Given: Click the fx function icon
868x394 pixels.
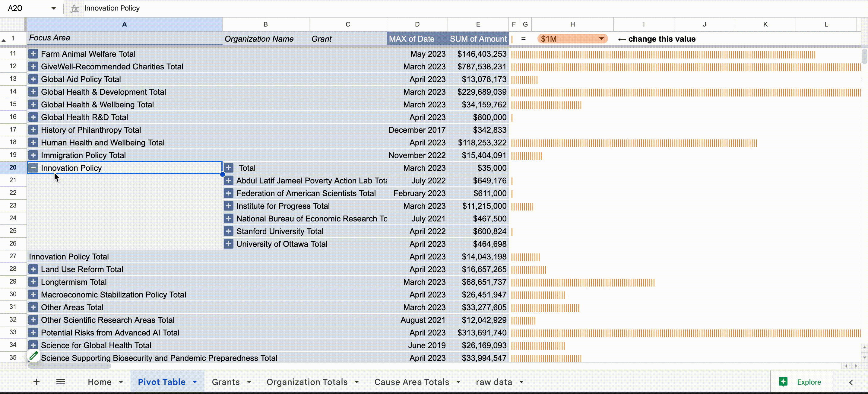Looking at the screenshot, I should [x=74, y=8].
